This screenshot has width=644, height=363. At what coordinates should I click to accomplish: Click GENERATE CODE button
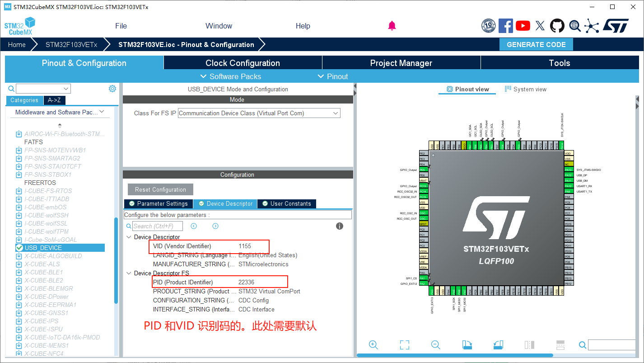pyautogui.click(x=536, y=44)
